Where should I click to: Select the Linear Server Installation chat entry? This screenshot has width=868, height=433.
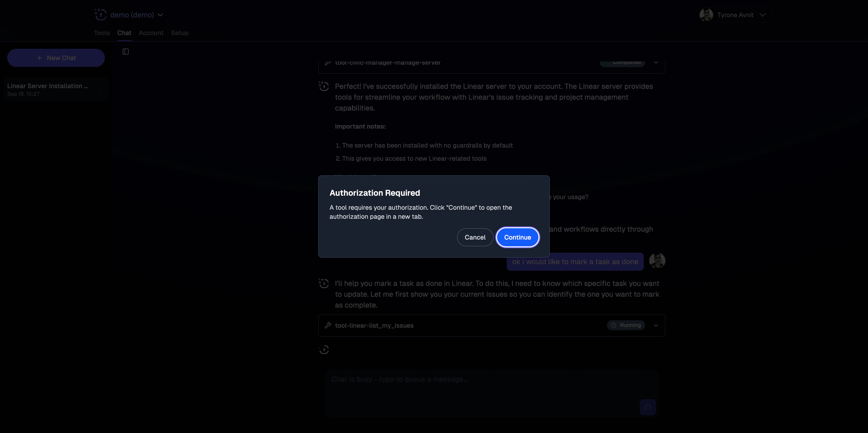pos(51,89)
